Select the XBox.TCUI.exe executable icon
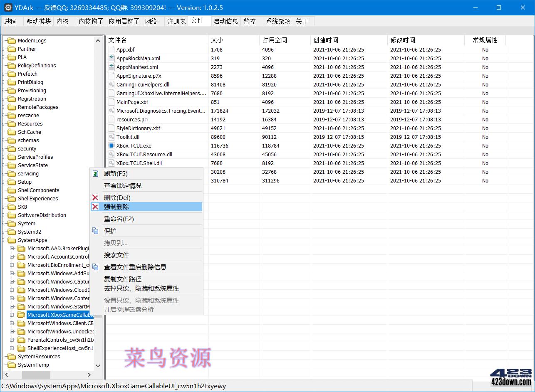The width and height of the screenshot is (535, 392). [111, 145]
